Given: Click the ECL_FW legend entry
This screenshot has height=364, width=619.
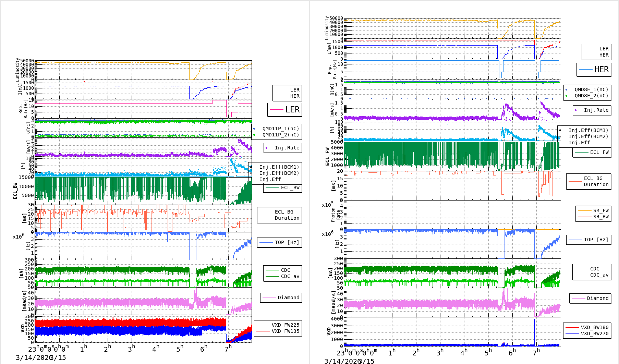Looking at the screenshot, I should tap(599, 152).
